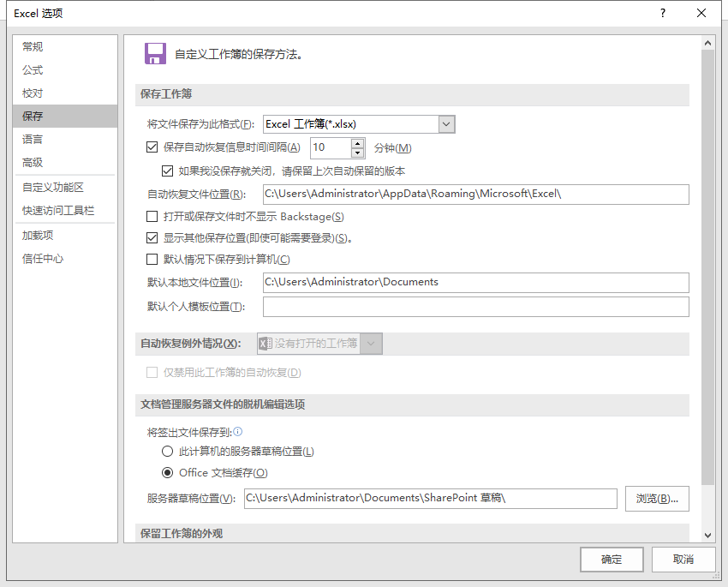Check 默认情况下保存到计算机
Screen dimensions: 728x587
click(x=152, y=259)
